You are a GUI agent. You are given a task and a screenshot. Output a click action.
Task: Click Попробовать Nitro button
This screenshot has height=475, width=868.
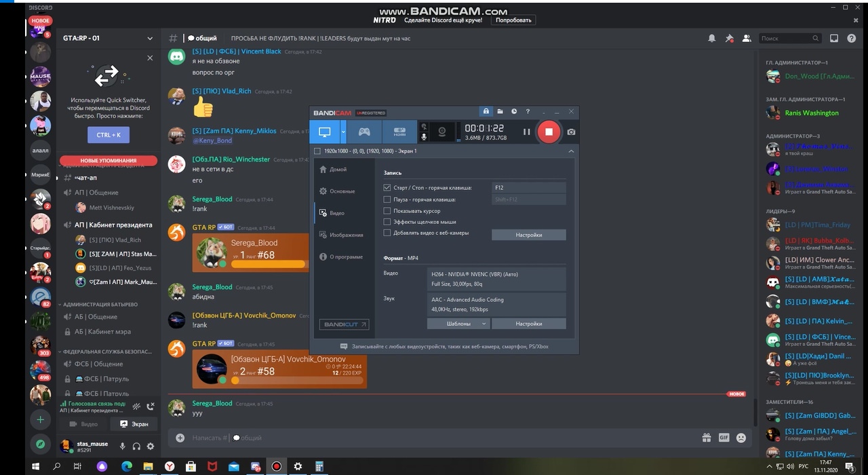point(513,20)
